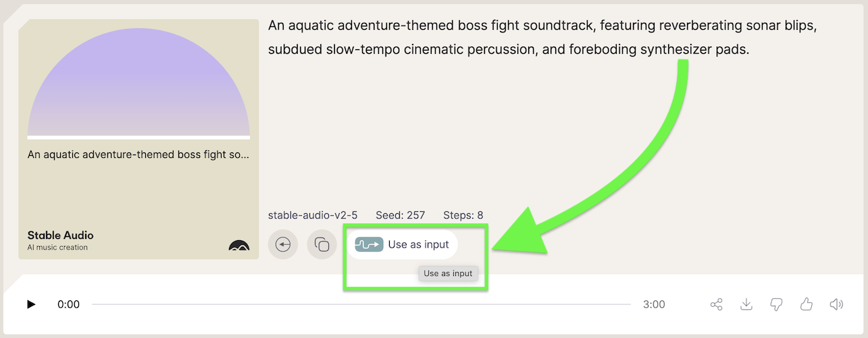The height and width of the screenshot is (338, 868).
Task: Click the Seed: 257 value
Action: point(401,215)
